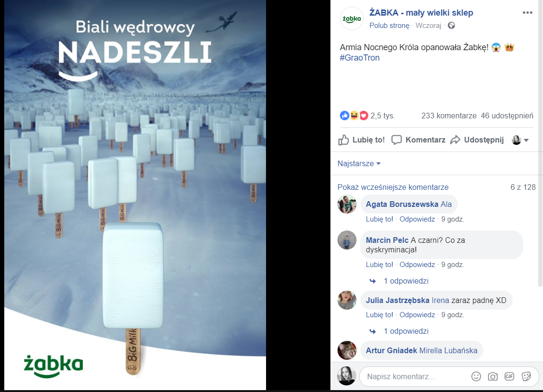This screenshot has height=392, width=543.
Task: Click the reaction icons summary
Action: pyautogui.click(x=354, y=116)
